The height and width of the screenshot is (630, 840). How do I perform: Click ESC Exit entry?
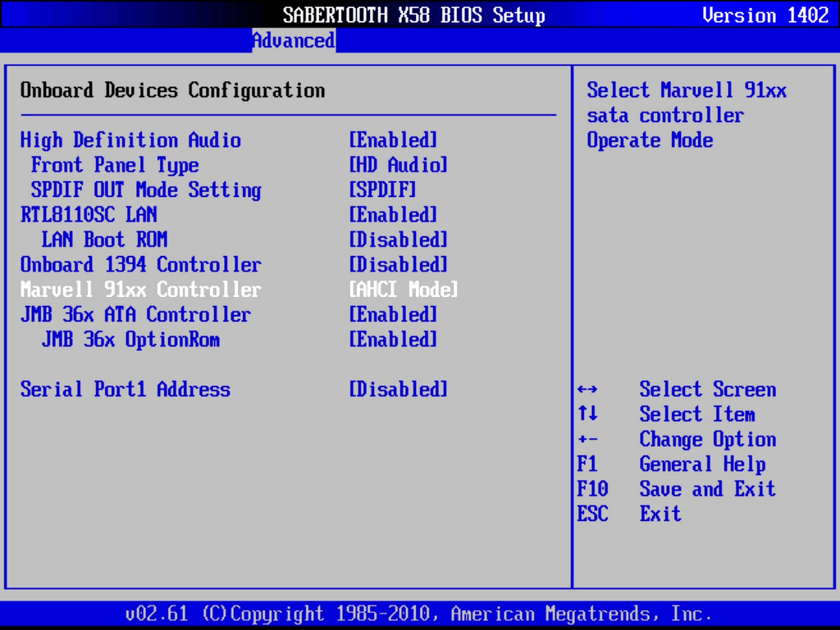pyautogui.click(x=629, y=514)
